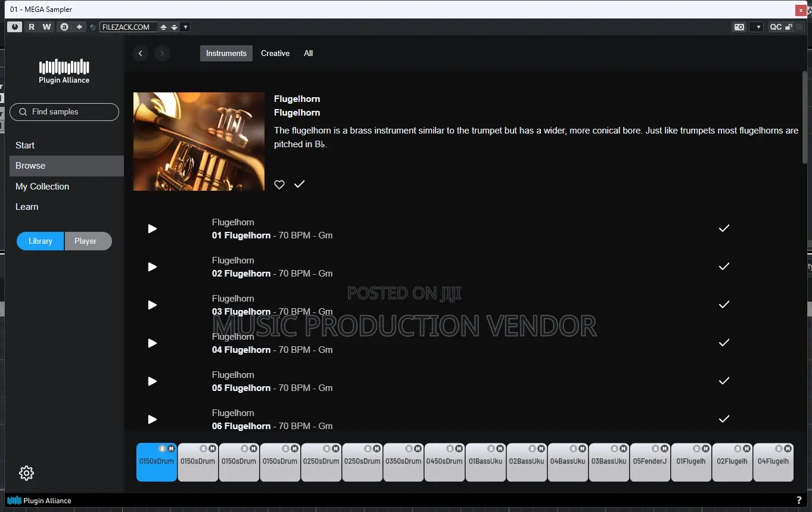Screen dimensions: 812x512
Task: Click the camera snapshot icon
Action: point(739,27)
